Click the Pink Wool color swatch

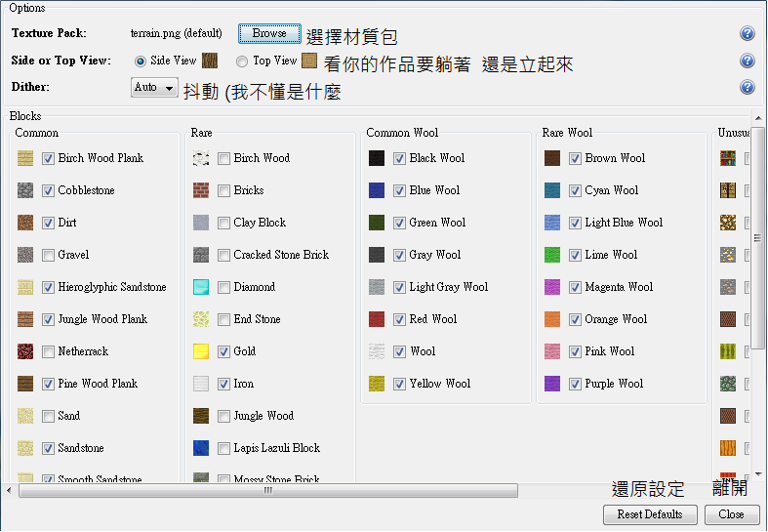pos(552,351)
